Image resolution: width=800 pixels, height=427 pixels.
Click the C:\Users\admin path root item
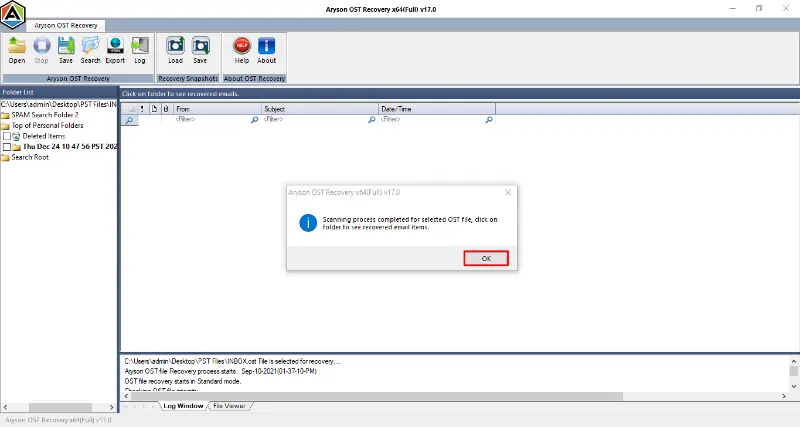coord(59,104)
